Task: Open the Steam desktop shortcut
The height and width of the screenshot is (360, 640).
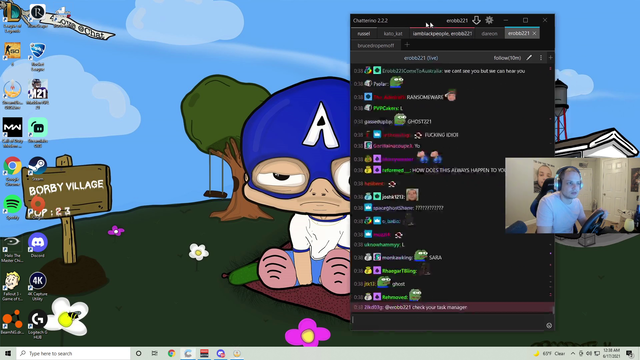Action: click(x=38, y=168)
